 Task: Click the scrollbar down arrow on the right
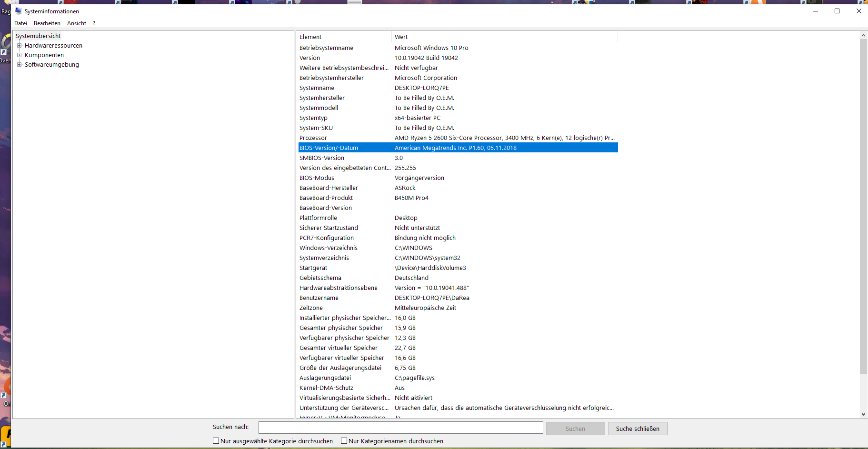pyautogui.click(x=862, y=414)
